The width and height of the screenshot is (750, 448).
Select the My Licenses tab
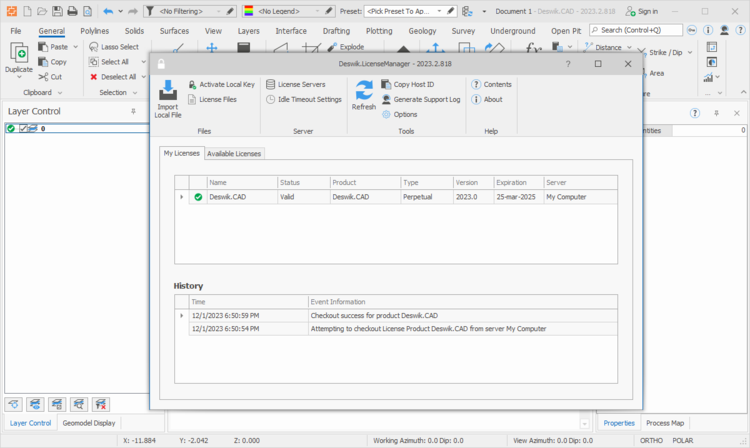[181, 153]
